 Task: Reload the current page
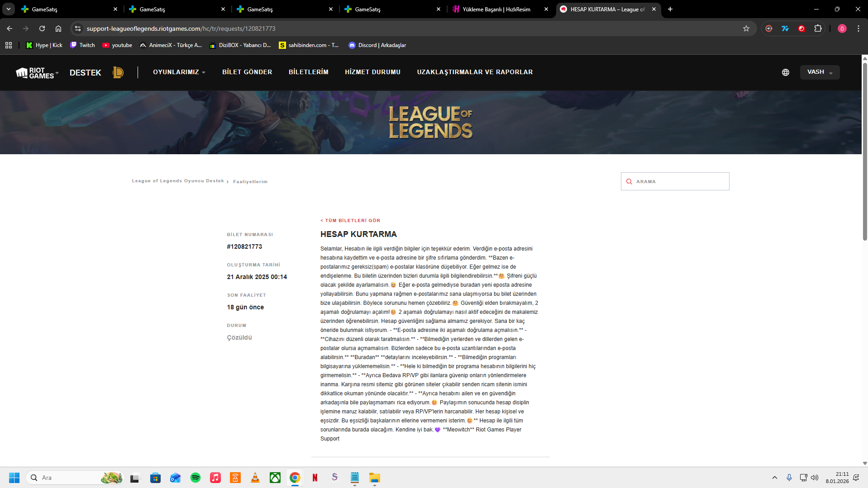coord(42,28)
